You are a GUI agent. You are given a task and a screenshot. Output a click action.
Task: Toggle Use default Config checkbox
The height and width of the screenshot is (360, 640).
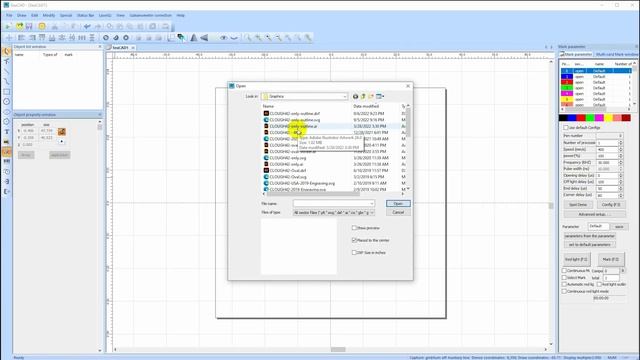[566, 128]
